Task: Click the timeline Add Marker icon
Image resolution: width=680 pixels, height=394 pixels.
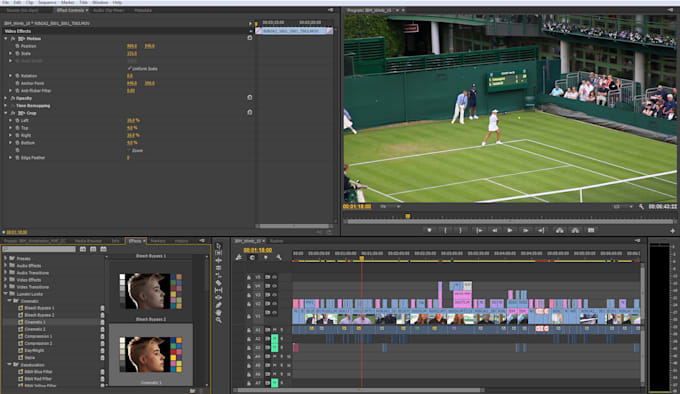Action: [x=265, y=257]
